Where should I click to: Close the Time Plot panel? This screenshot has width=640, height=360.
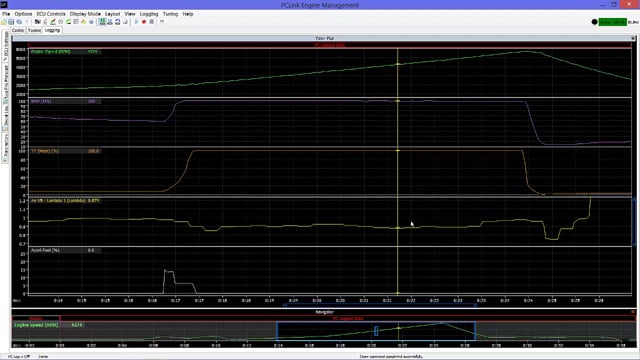tap(633, 38)
